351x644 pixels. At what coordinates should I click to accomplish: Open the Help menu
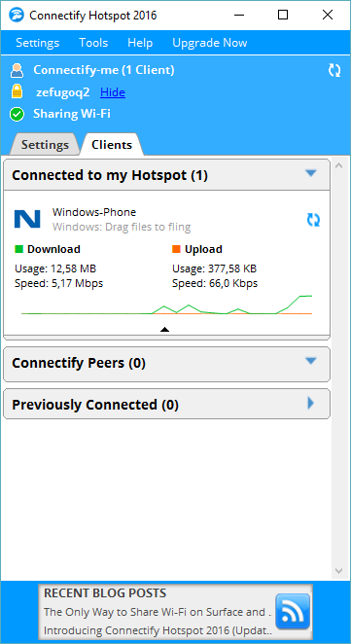coord(140,43)
